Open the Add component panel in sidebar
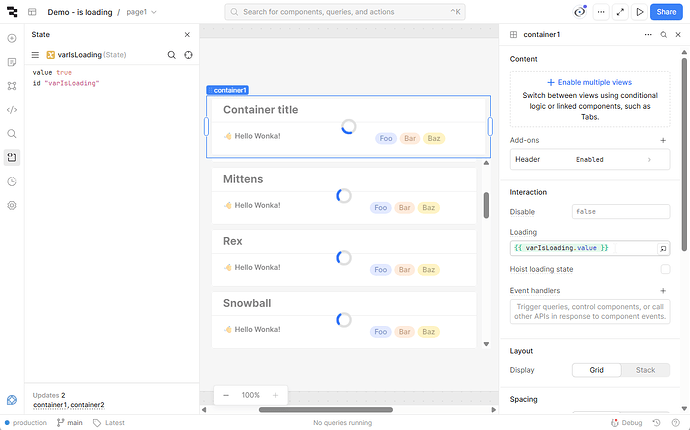This screenshot has height=430, width=690. click(x=12, y=38)
